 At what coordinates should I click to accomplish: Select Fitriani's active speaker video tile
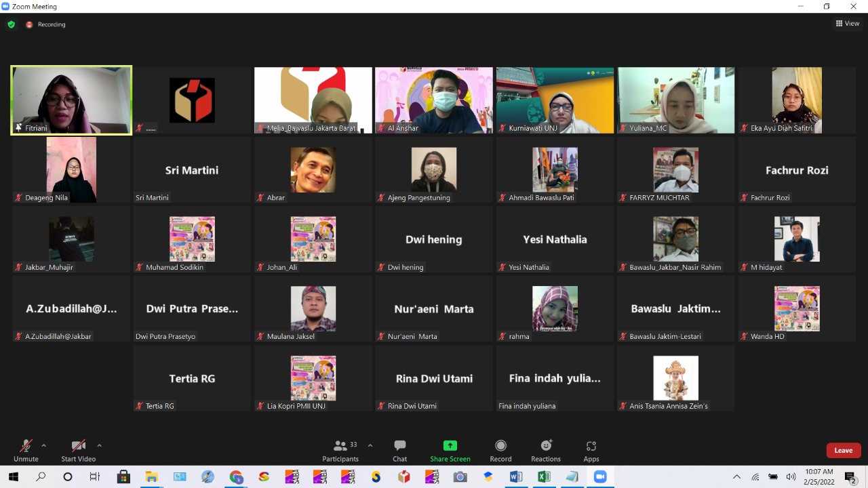tap(71, 100)
